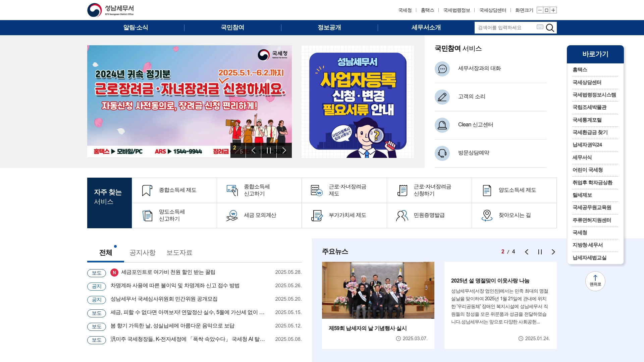Viewport: 644px width, 362px height.
Task: Open the 국세청 top link
Action: coord(405,10)
